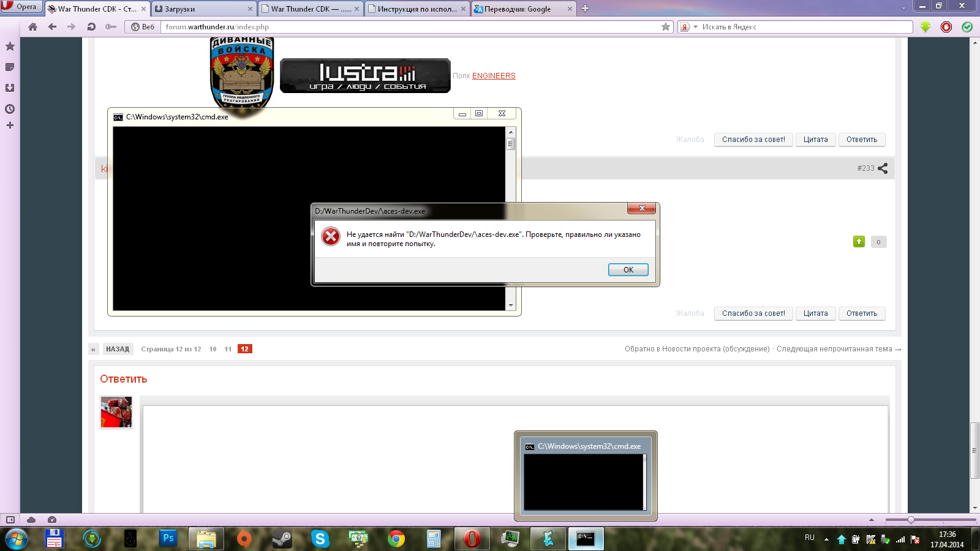Click share icon beside post #233

(883, 168)
